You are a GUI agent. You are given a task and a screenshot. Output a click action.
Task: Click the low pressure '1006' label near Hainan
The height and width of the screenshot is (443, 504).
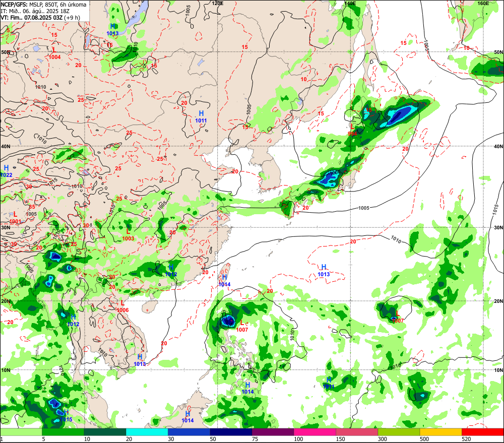pos(123,310)
